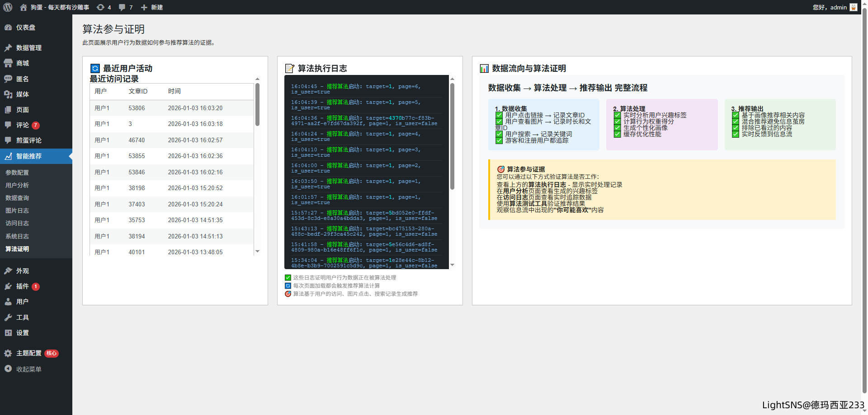Screen dimensions: 868x415
Task: Open the site home icon in admin bar
Action: tap(24, 7)
